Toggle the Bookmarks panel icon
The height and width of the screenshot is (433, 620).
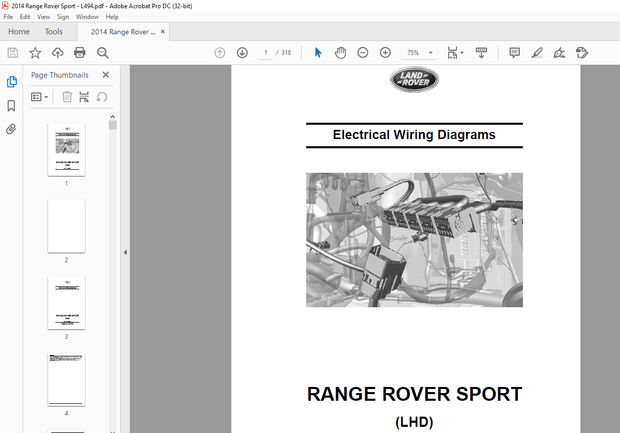12,105
